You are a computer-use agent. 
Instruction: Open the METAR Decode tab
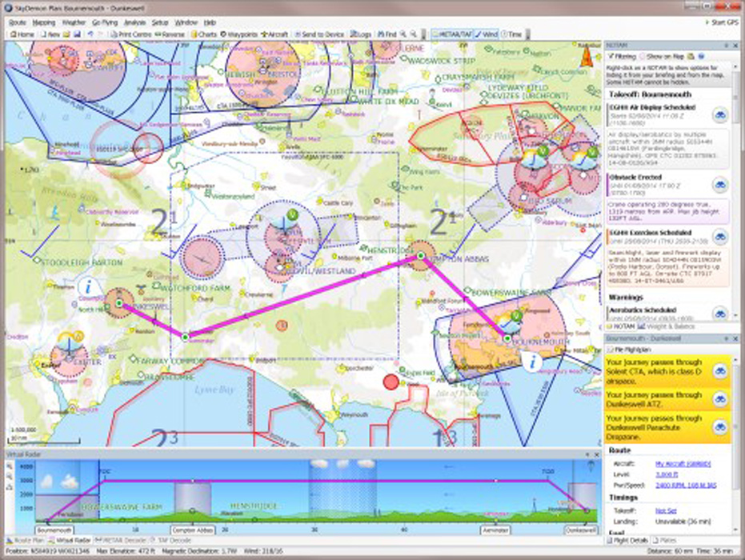coord(120,540)
